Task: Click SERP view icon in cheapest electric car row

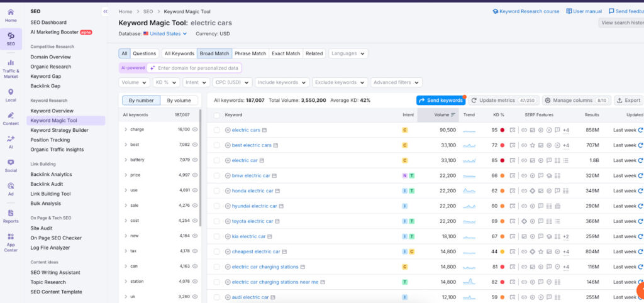Action: pos(512,251)
